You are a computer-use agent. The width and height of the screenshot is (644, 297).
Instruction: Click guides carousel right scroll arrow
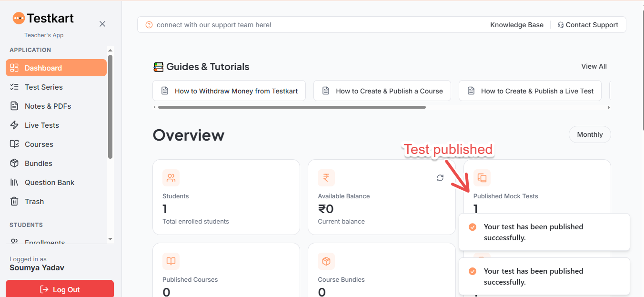[x=609, y=107]
